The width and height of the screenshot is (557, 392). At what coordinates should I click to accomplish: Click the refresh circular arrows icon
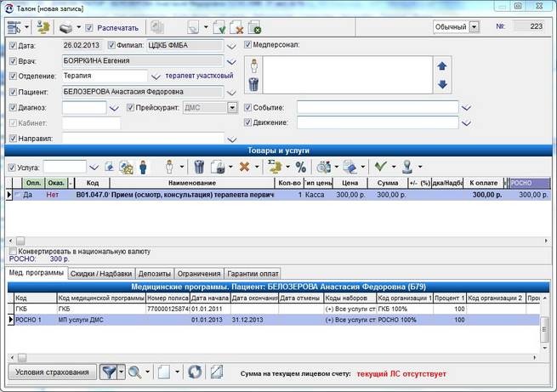(195, 372)
